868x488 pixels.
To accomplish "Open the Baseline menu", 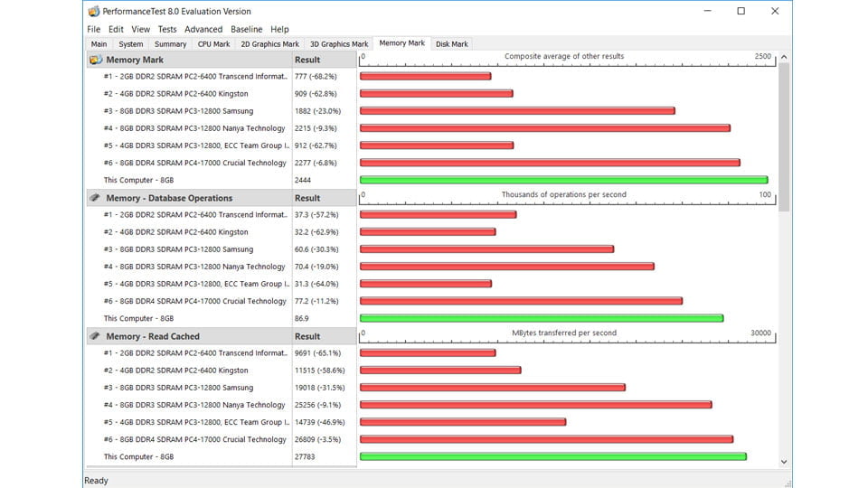I will click(246, 29).
